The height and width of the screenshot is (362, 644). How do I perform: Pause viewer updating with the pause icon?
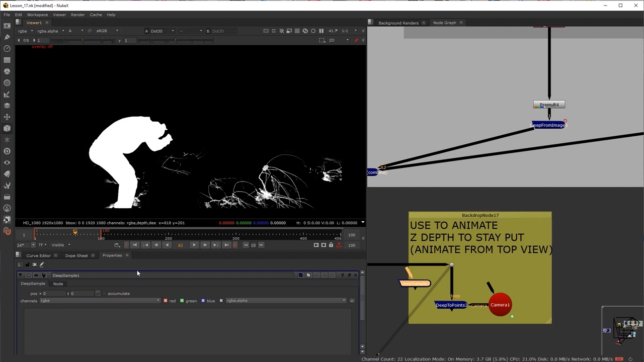coord(321,31)
